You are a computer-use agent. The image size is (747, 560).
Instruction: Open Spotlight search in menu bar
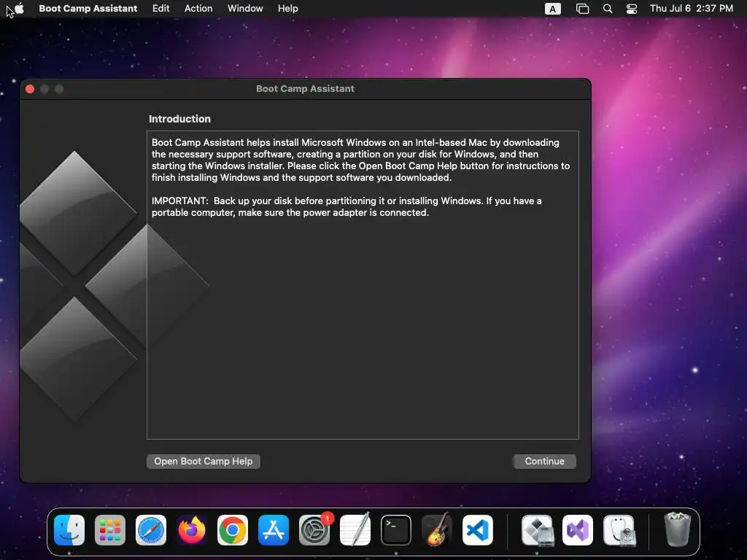[x=608, y=9]
